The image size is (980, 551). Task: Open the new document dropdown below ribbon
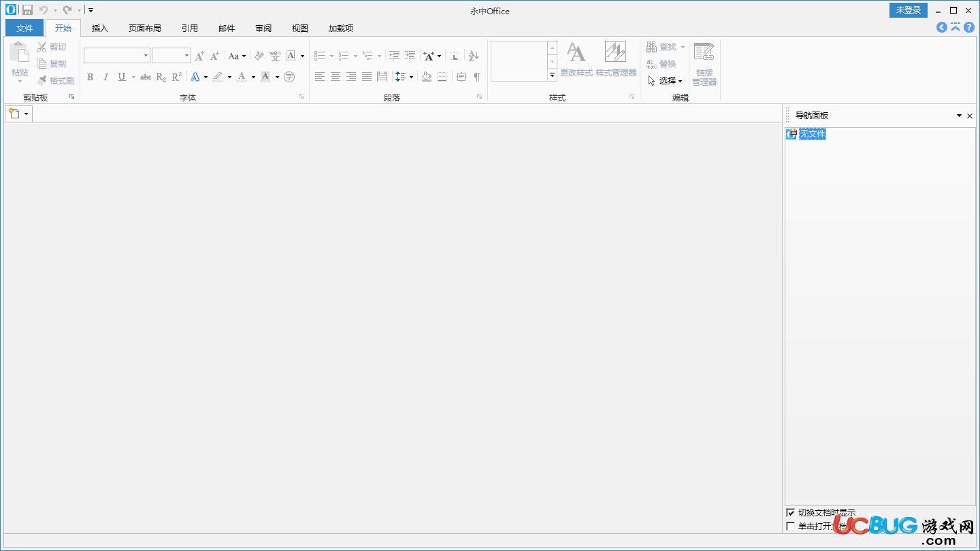tap(26, 114)
